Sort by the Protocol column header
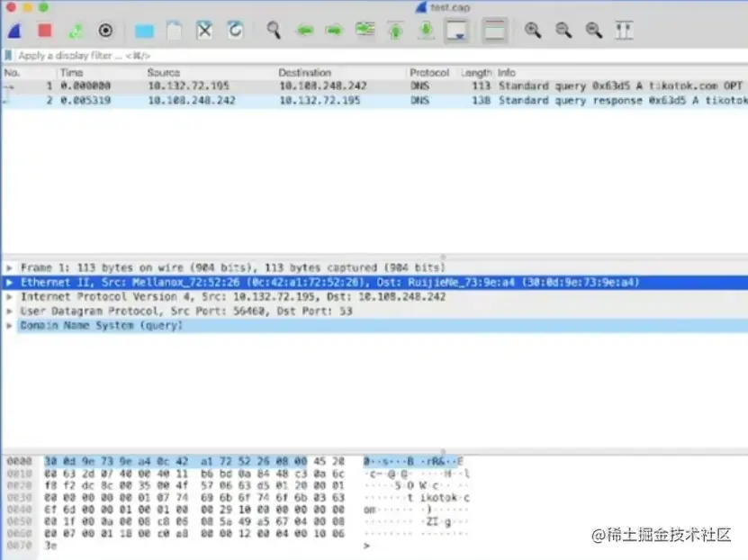Image resolution: width=748 pixels, height=560 pixels. tap(432, 73)
